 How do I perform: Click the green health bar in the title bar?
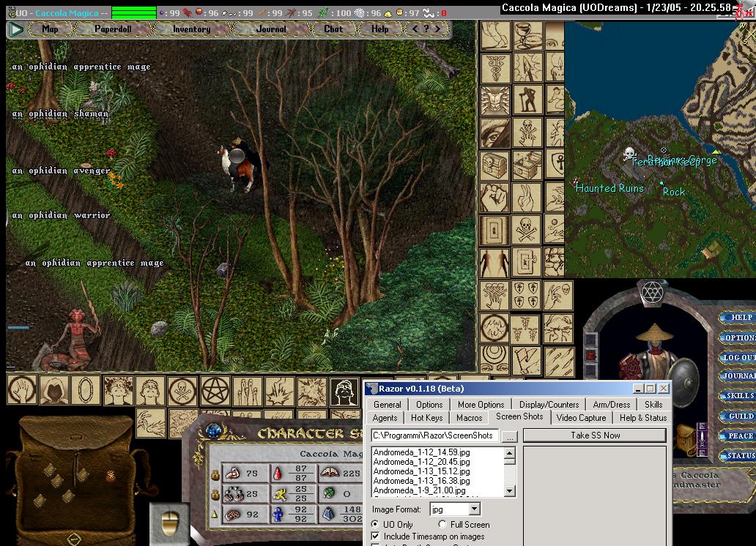[133, 12]
